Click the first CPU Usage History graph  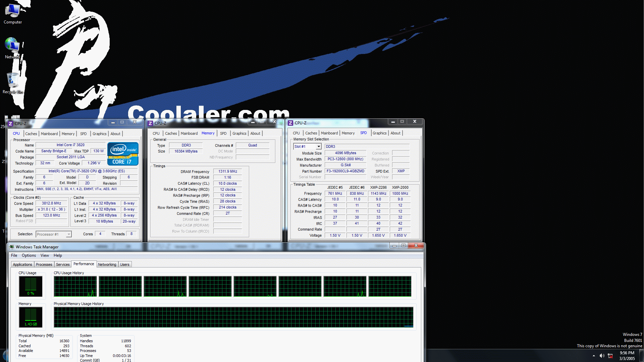tap(75, 287)
